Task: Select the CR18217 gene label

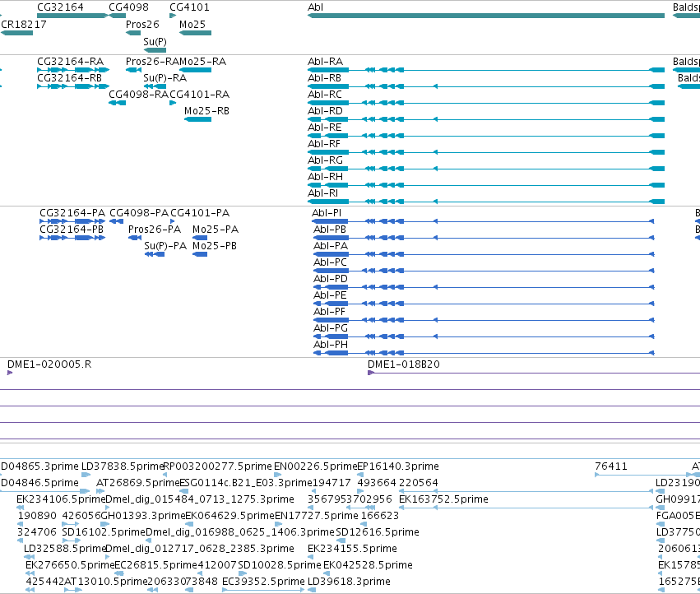Action: tap(24, 24)
